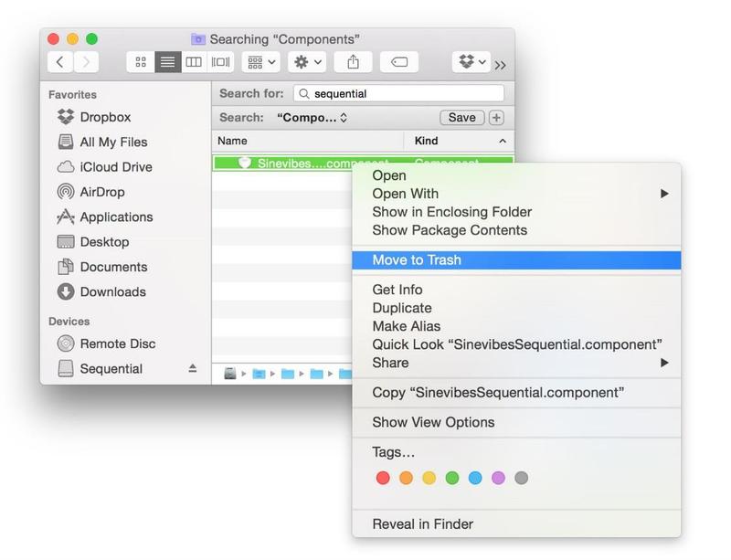Add a search criterion with plus button
The image size is (731, 560).
coord(496,118)
